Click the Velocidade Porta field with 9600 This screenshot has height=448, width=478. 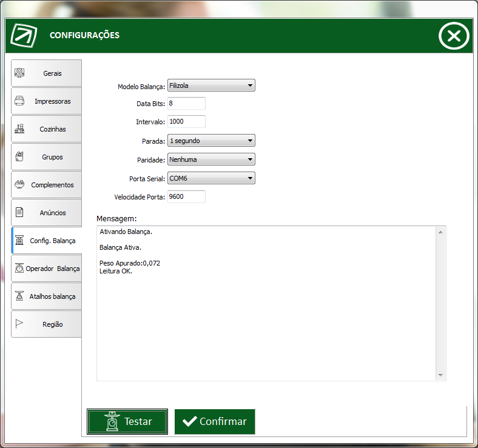coord(187,196)
